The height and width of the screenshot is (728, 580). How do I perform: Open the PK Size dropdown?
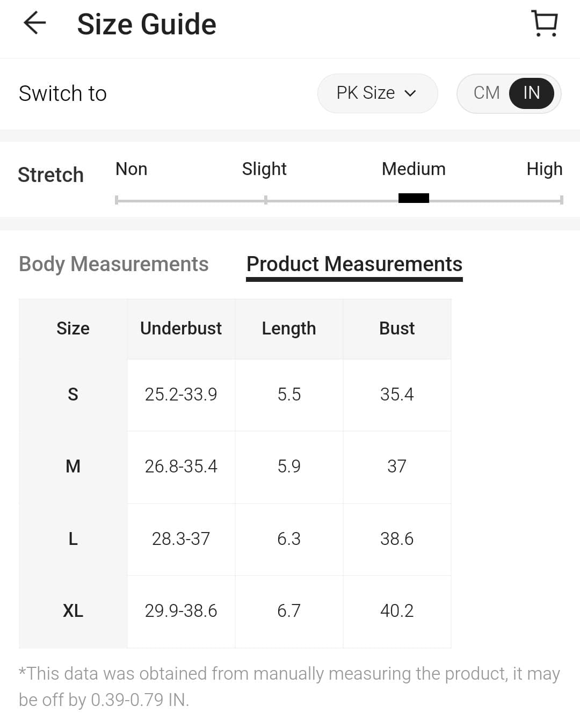[x=377, y=93]
